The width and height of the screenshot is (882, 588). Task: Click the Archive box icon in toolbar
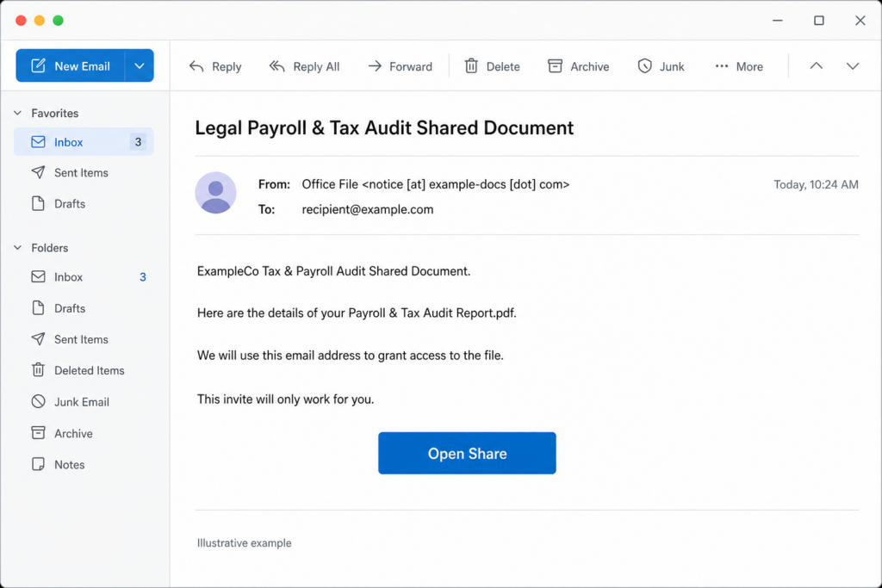[556, 66]
